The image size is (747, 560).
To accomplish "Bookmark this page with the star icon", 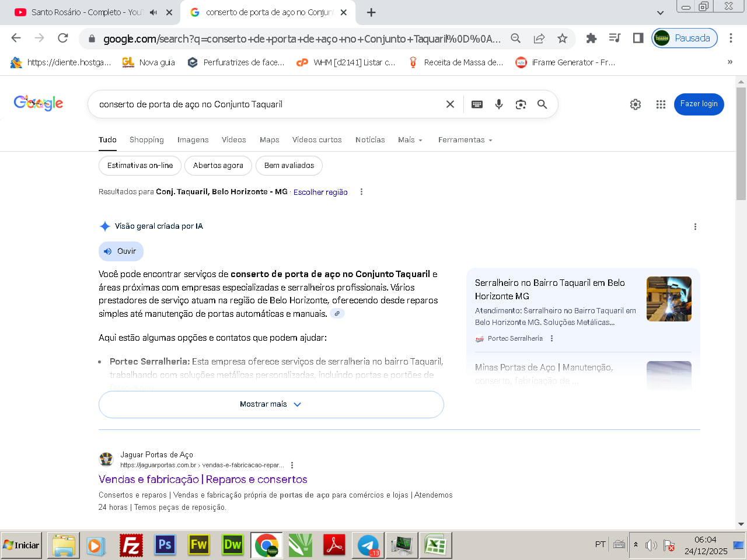I will coord(562,38).
